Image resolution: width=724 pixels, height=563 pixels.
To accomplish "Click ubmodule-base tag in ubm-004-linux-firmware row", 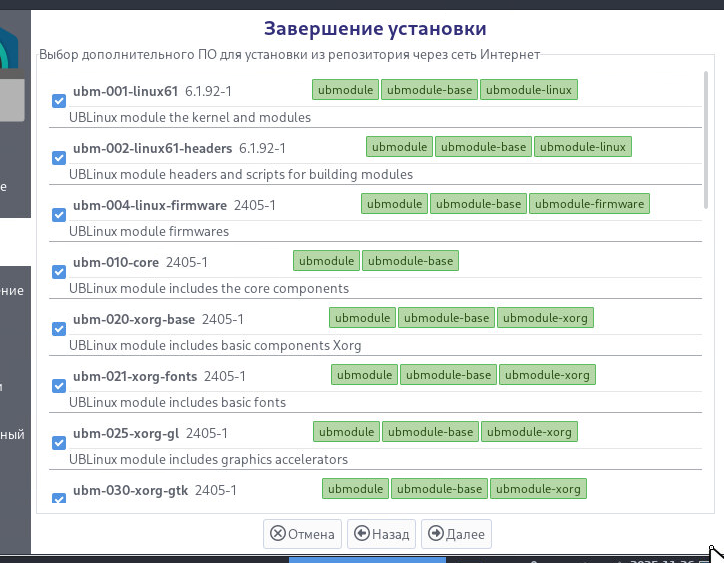I will 478,204.
